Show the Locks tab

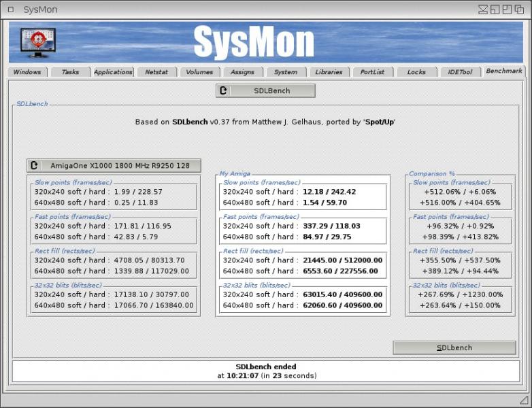coord(416,72)
